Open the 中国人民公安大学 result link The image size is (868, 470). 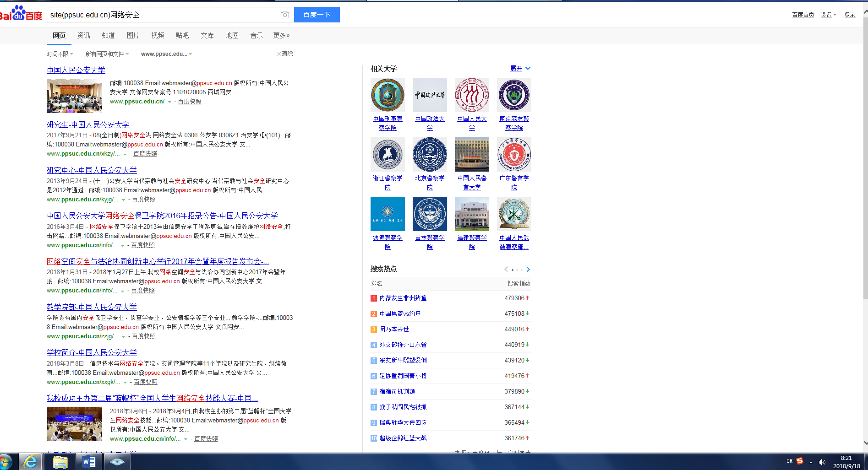pyautogui.click(x=76, y=70)
